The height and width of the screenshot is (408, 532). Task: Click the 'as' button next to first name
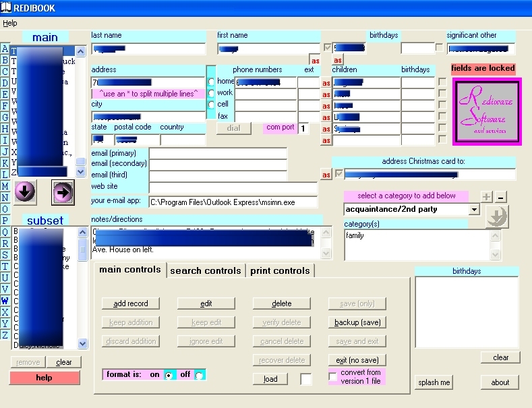(x=315, y=61)
